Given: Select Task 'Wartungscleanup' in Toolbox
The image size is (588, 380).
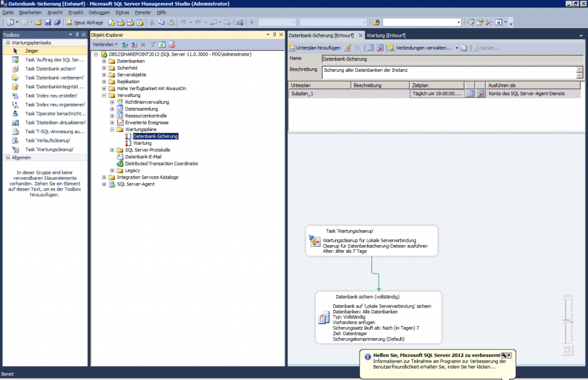Looking at the screenshot, I should (x=45, y=149).
